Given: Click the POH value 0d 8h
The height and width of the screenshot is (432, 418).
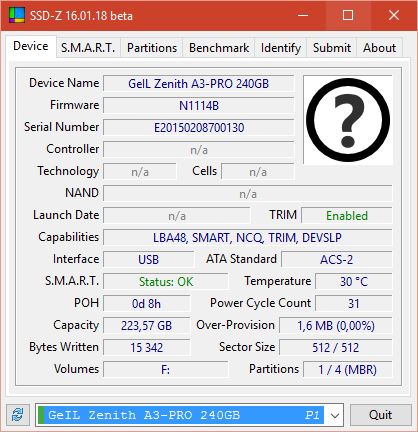Looking at the screenshot, I should pos(146,304).
